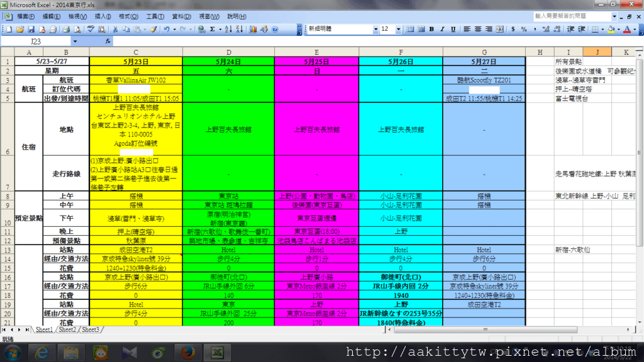Run the spelling check tool

[91, 29]
